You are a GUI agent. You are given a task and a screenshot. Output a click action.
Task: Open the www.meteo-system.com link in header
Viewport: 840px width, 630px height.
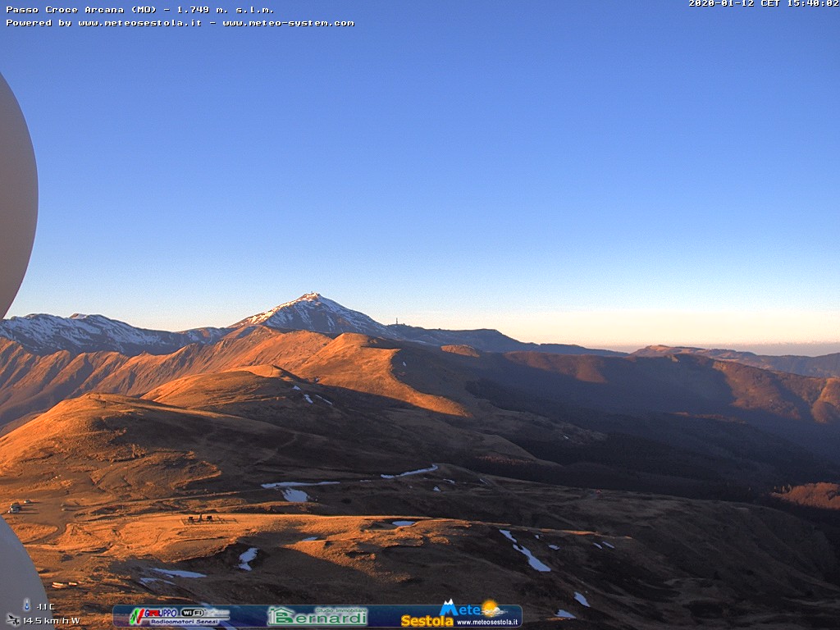click(288, 23)
